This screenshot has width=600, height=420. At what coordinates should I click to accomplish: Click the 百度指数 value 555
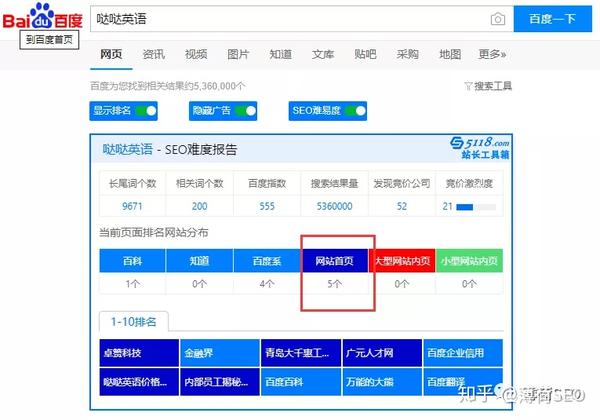267,207
